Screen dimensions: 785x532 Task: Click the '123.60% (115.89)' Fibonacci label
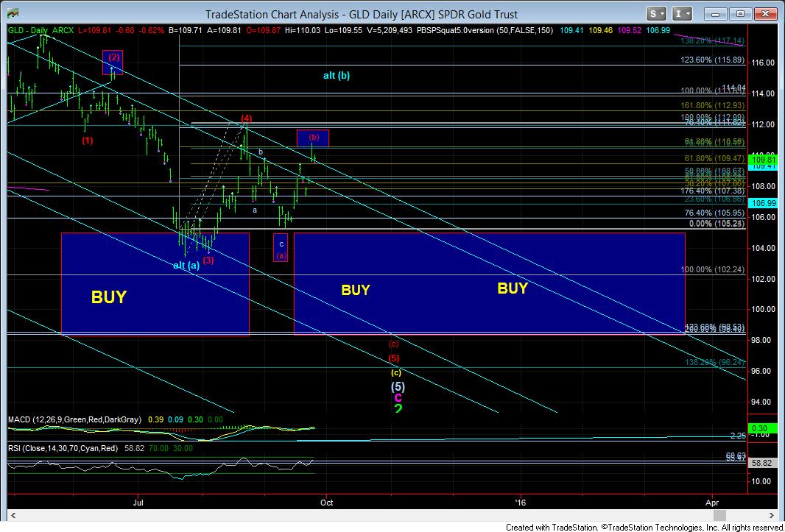click(x=712, y=60)
